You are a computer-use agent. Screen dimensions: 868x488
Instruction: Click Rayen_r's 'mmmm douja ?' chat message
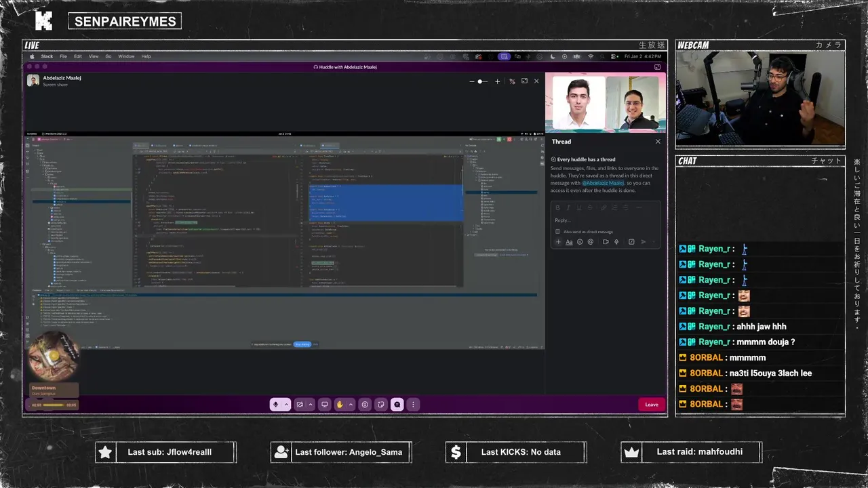coord(766,342)
